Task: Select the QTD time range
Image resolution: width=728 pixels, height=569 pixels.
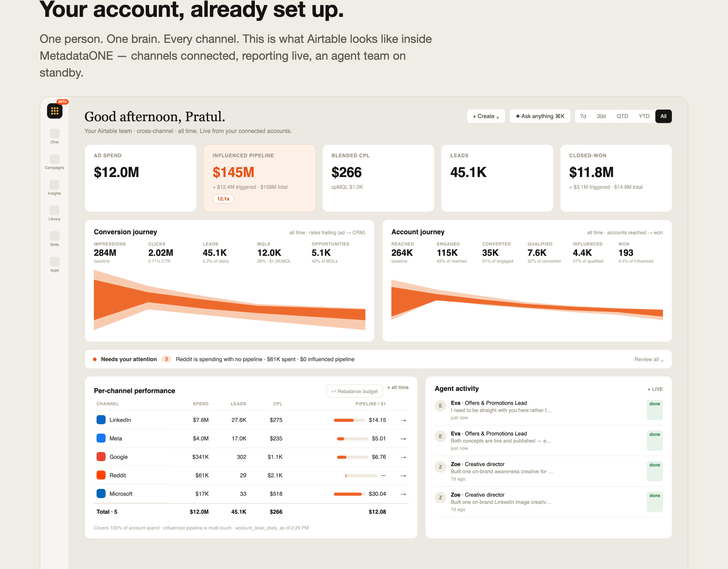Action: tap(622, 116)
